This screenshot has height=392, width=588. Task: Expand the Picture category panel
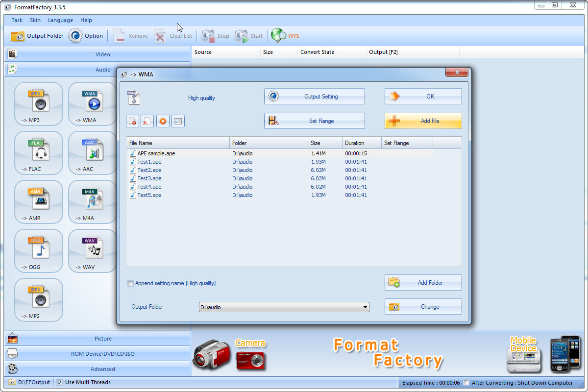(x=97, y=339)
